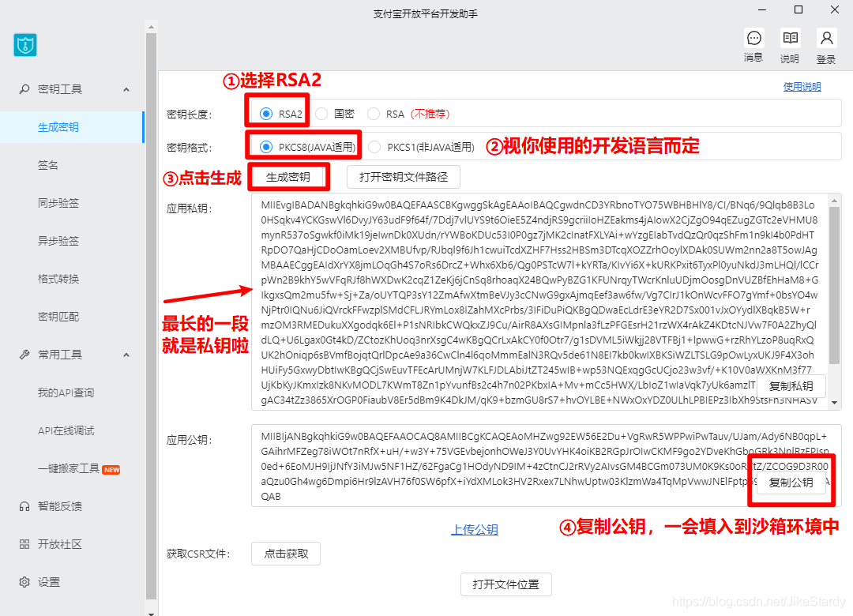Open 智能反馈 in sidebar
The width and height of the screenshot is (853, 616).
tap(72, 507)
